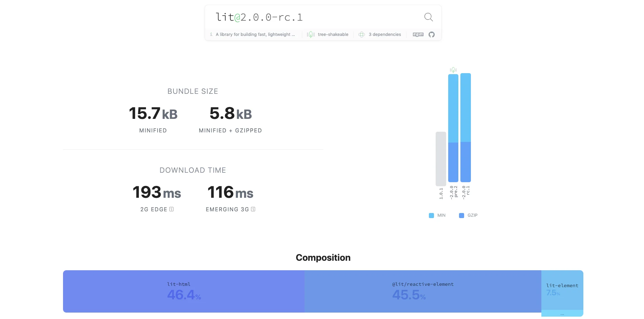The image size is (644, 319).
Task: Click the tree icon above the 2.0.0-pre.2 bar
Action: (x=454, y=69)
